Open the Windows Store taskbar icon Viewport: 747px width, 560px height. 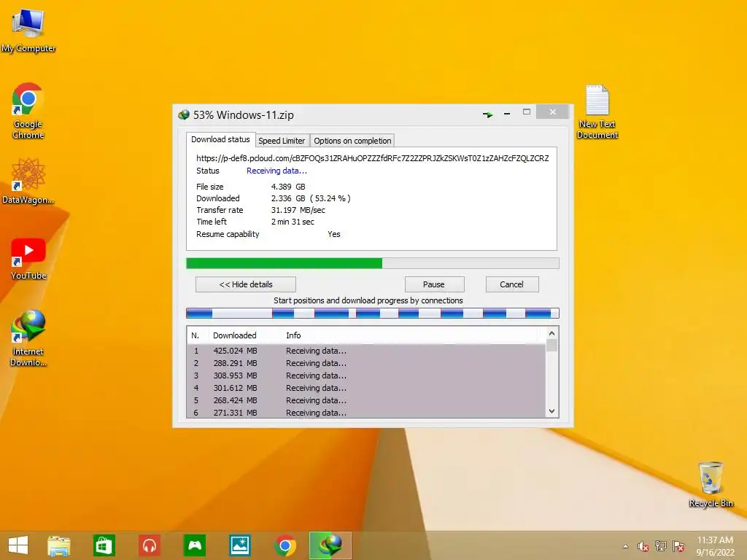coord(104,545)
